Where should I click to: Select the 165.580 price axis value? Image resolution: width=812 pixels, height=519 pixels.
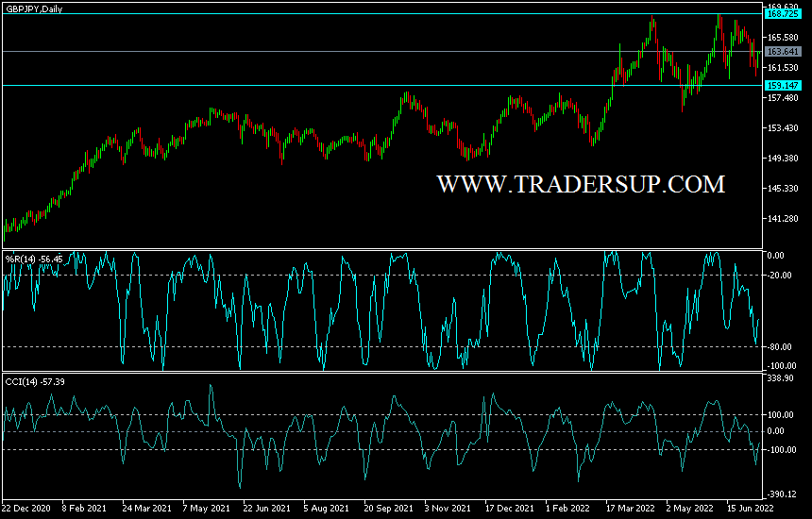783,37
